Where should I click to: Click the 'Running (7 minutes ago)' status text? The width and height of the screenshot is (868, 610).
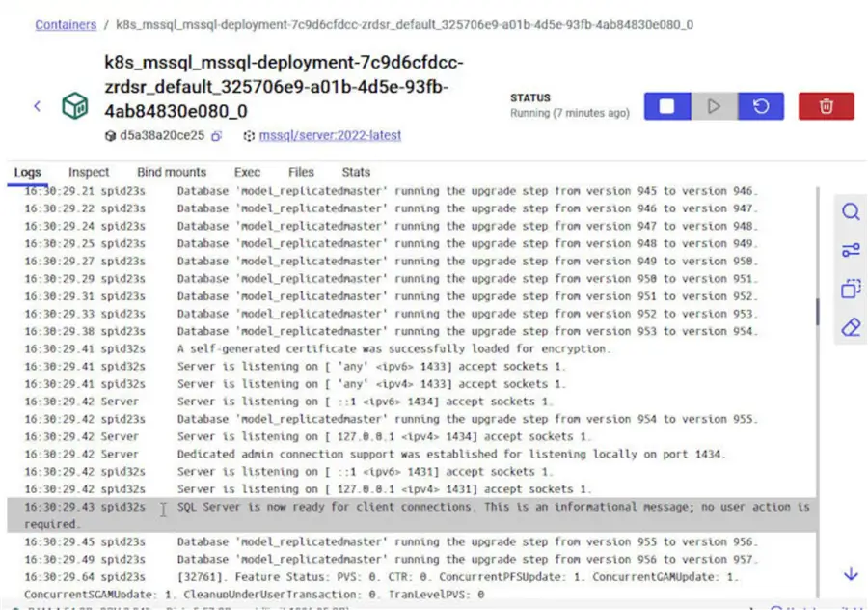tap(570, 113)
